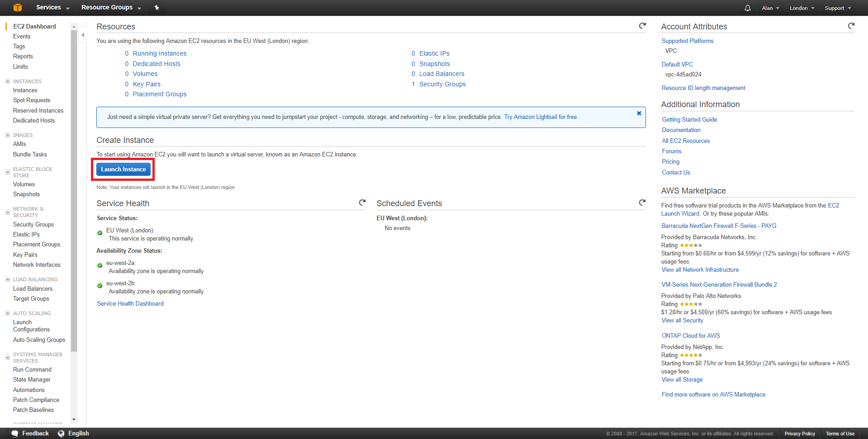Click the English language globe icon
The height and width of the screenshot is (439, 868).
(x=61, y=434)
